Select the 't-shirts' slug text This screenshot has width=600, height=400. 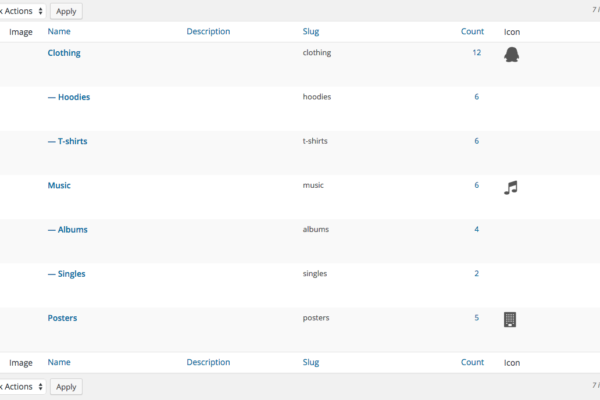(315, 141)
